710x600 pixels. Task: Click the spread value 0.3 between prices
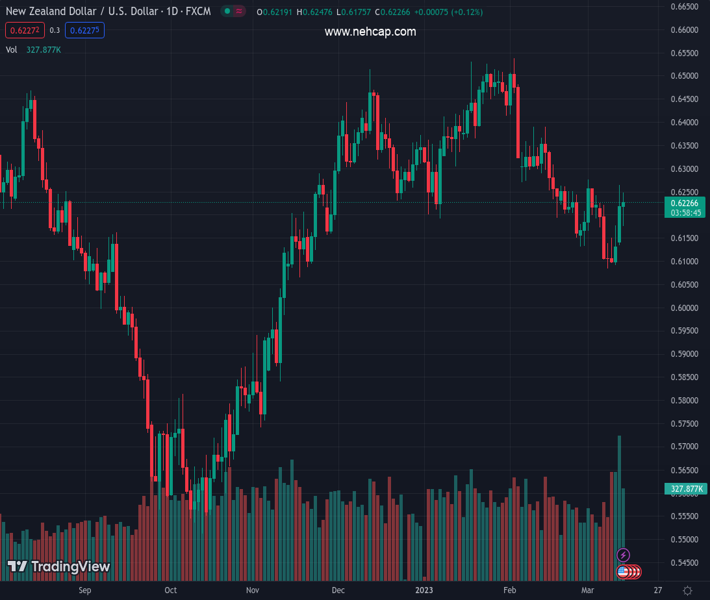click(x=56, y=31)
